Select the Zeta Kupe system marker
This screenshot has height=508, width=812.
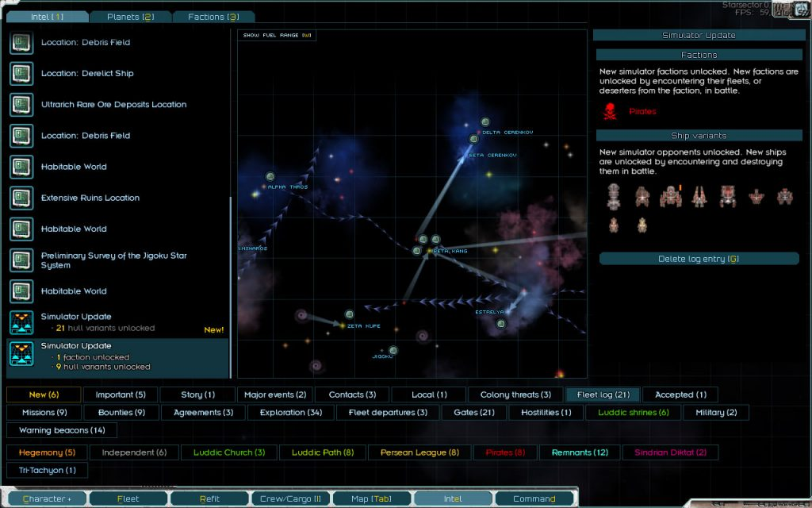[349, 315]
